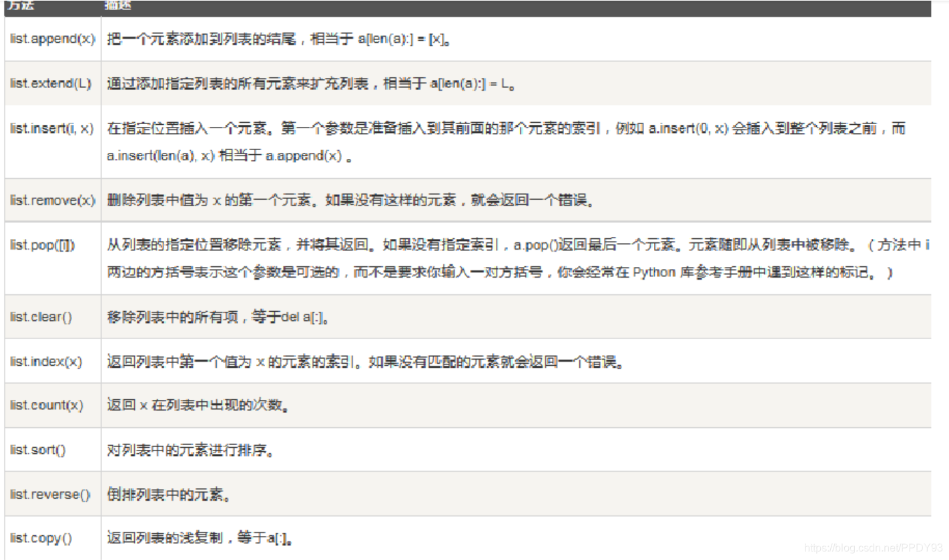This screenshot has height=560, width=949.
Task: Click the description of list.append(x)
Action: (279, 39)
